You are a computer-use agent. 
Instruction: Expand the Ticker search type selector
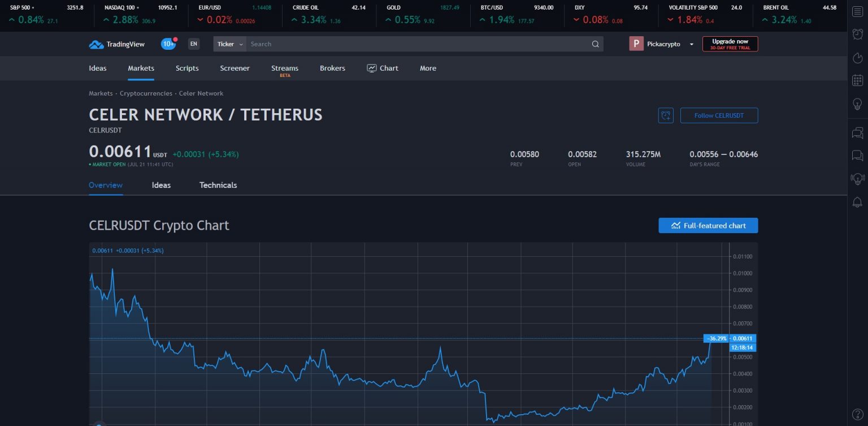coord(230,44)
